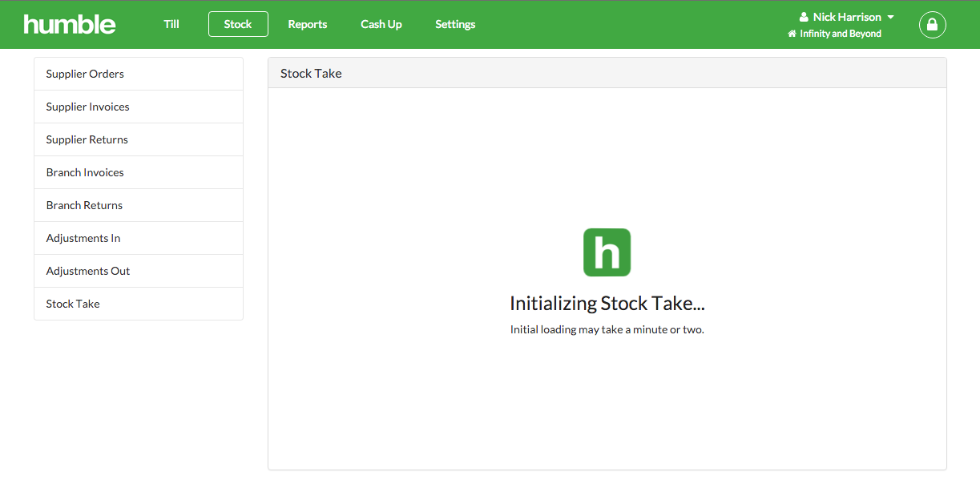Select the Stock tab

tap(238, 24)
